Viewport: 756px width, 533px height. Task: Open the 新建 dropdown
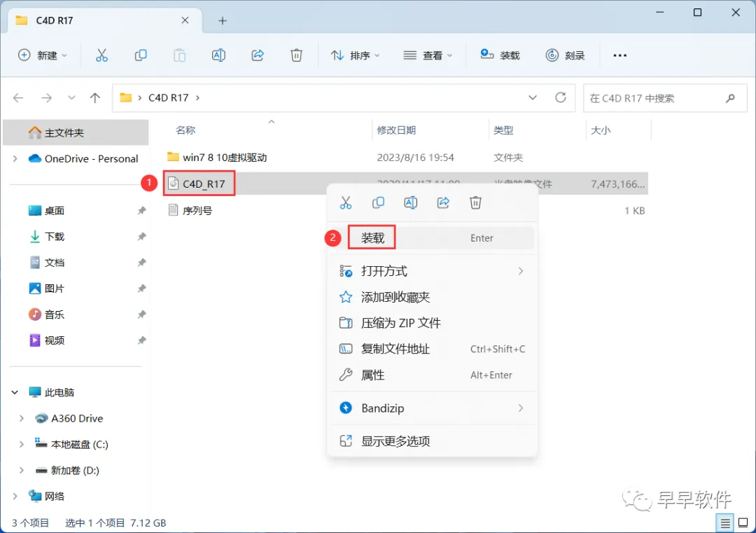(43, 55)
